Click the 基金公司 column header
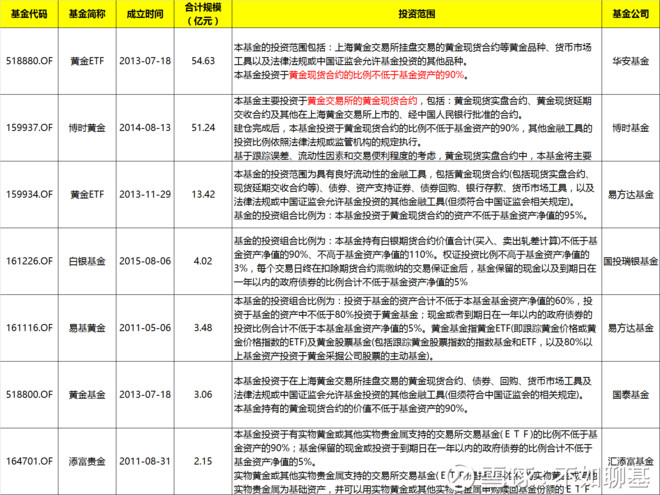Viewport: 660px width, 495px height. pyautogui.click(x=631, y=14)
